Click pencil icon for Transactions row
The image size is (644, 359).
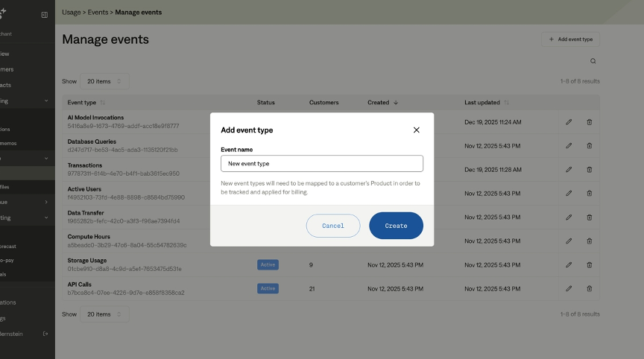tap(569, 169)
